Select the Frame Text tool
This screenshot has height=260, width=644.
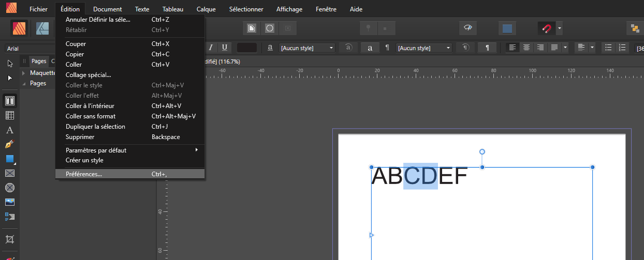10,100
